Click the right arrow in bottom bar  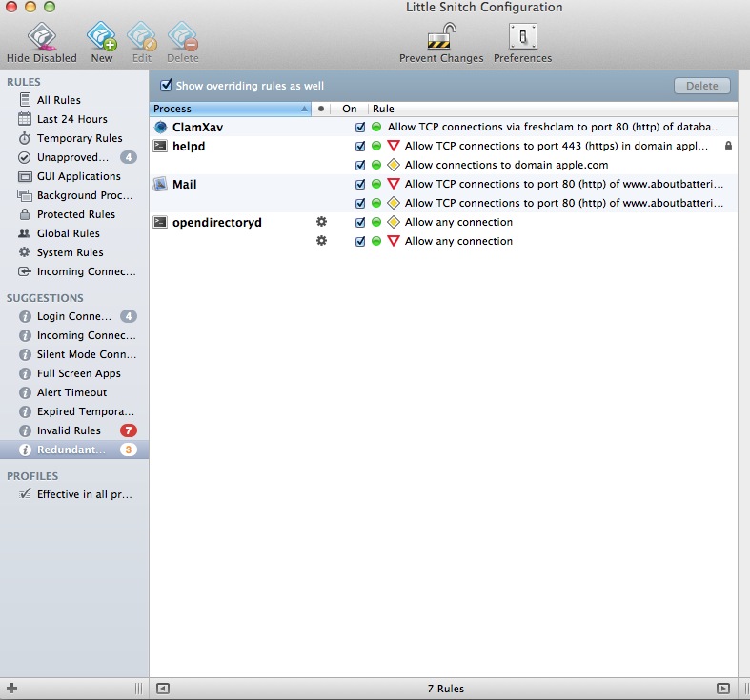pyautogui.click(x=723, y=688)
